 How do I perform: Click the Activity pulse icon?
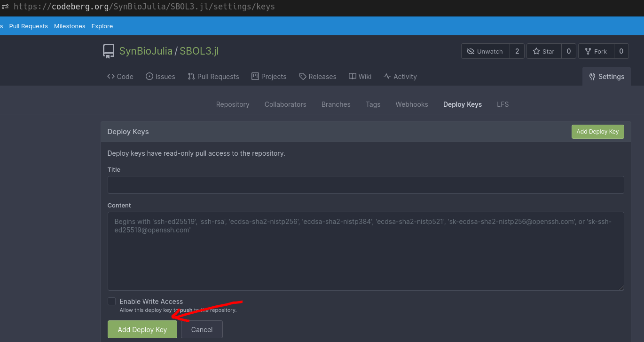pyautogui.click(x=387, y=76)
